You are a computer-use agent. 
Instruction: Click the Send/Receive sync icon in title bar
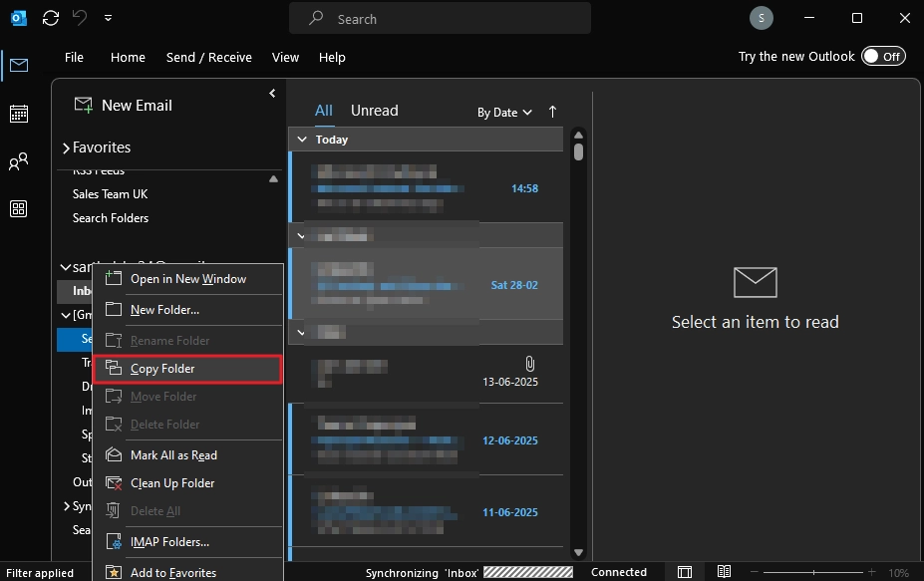[49, 17]
